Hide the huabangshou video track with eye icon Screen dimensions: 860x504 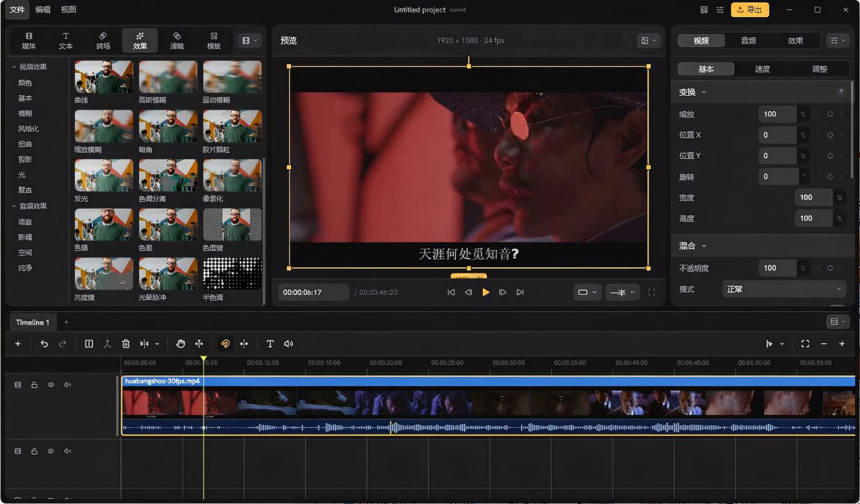tap(51, 385)
